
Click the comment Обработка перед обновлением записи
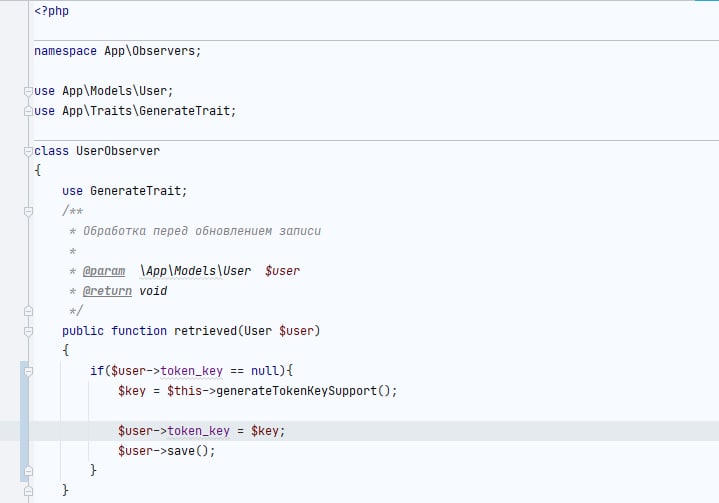[202, 231]
